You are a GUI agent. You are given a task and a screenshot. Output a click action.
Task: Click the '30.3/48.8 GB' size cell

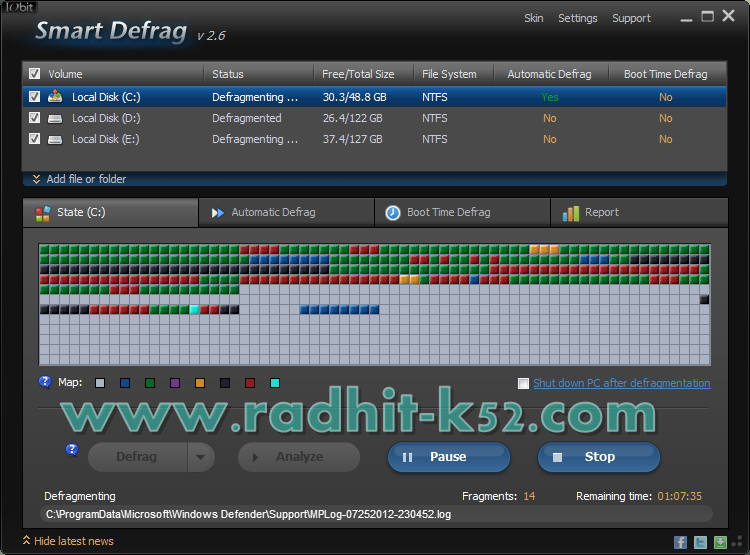pyautogui.click(x=354, y=97)
